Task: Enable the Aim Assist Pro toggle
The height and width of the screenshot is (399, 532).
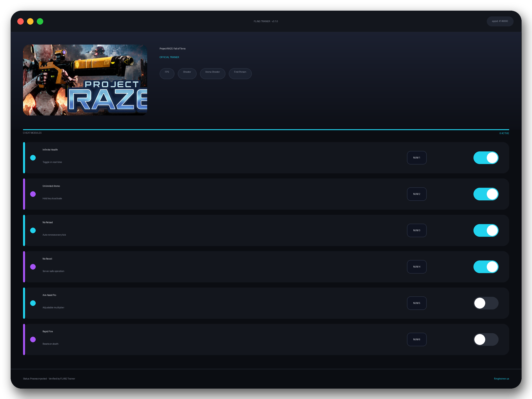Action: (x=486, y=303)
